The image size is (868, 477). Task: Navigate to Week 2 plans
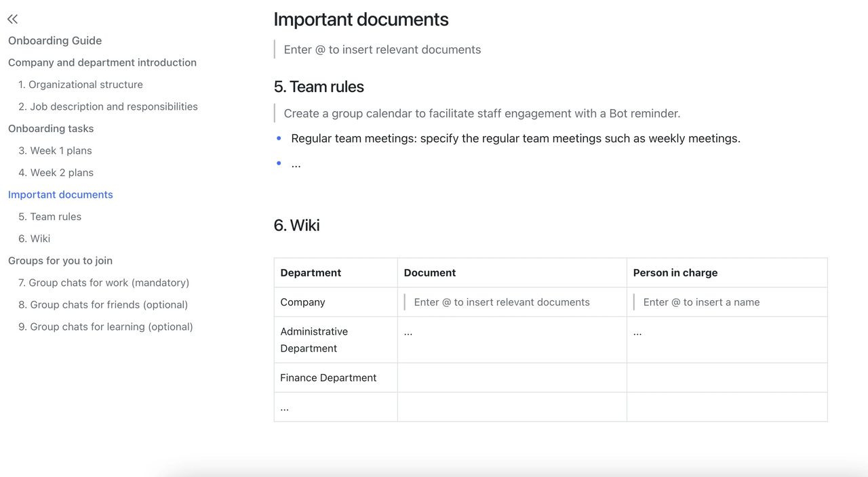[x=56, y=172]
